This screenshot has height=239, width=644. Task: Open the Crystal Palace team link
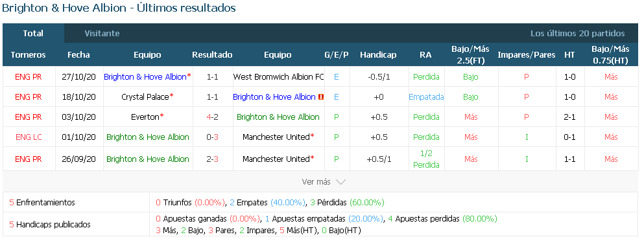tap(145, 97)
